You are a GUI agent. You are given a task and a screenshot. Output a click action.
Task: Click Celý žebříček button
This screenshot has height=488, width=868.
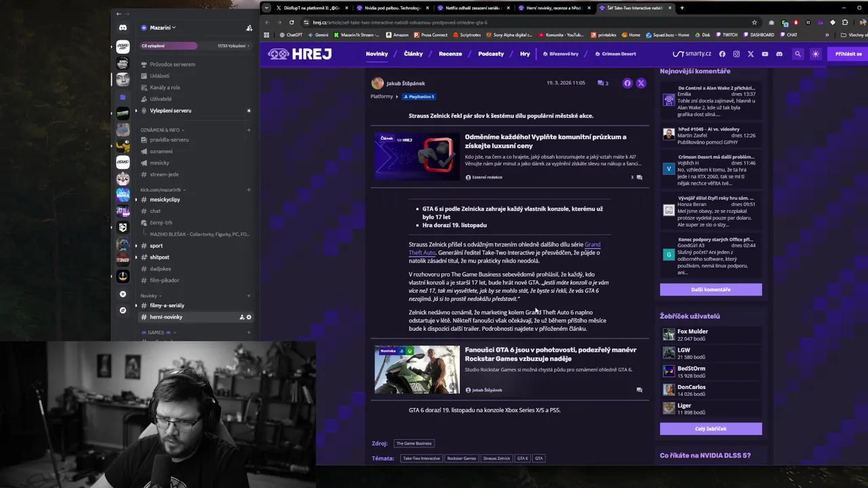coord(711,429)
